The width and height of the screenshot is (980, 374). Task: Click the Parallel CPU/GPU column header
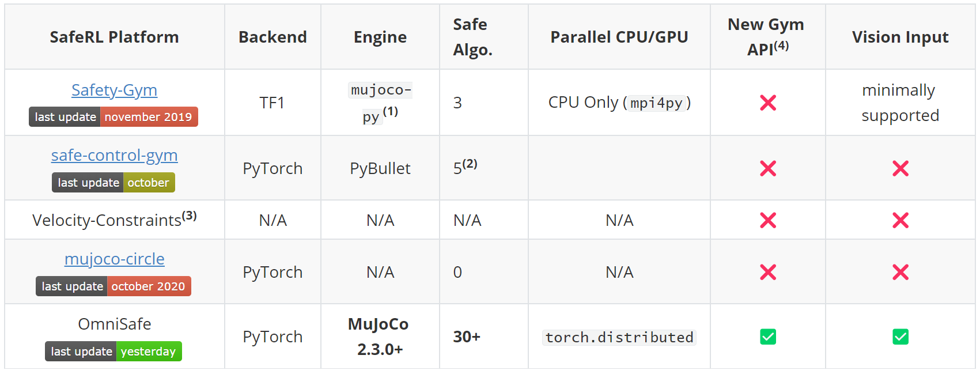pos(619,37)
